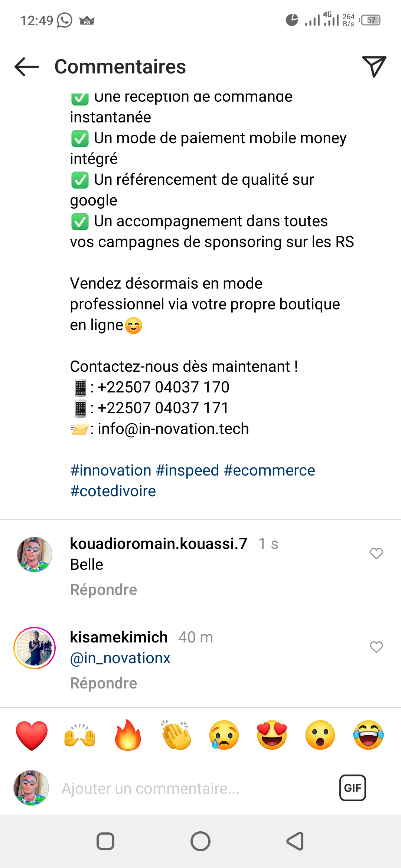Like kisamekimich's comment with the heart
Screen dimensions: 401x868
coord(376,647)
